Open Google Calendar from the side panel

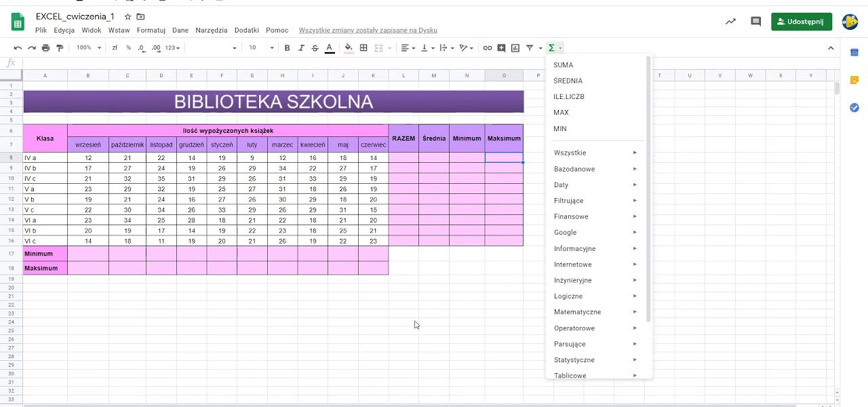click(x=854, y=52)
